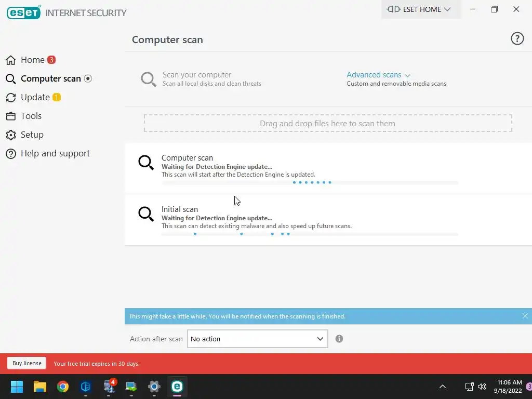Open the Action after scan dropdown
This screenshot has width=532, height=399.
point(258,339)
